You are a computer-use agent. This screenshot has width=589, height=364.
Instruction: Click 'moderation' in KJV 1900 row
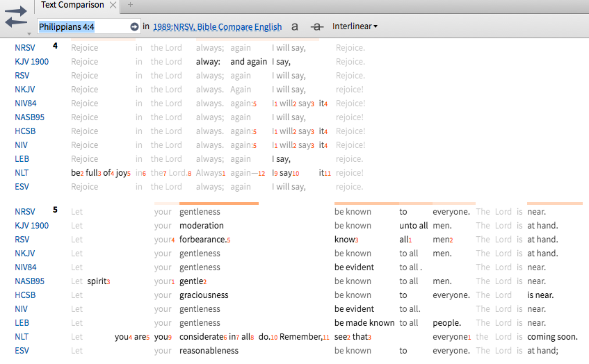point(202,226)
